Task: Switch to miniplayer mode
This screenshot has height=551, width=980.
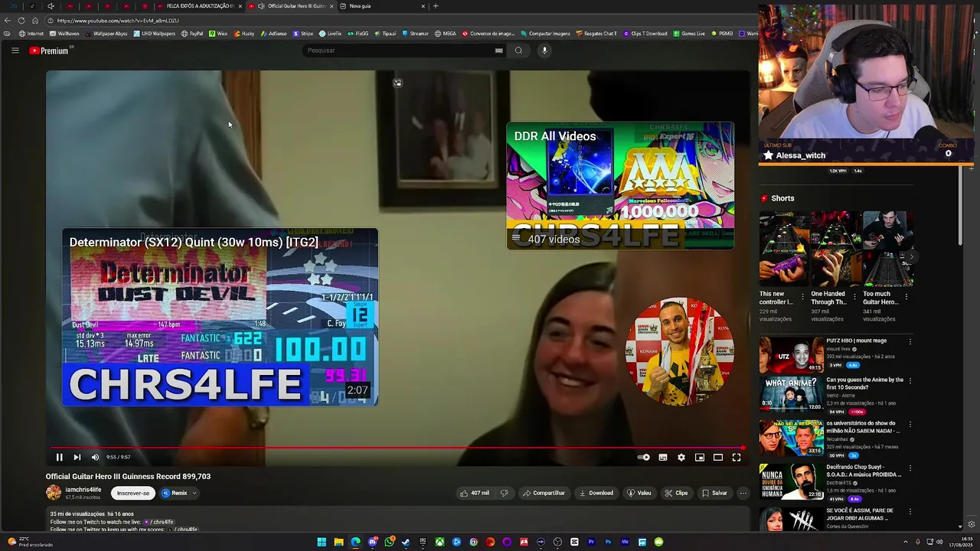Action: coord(700,458)
